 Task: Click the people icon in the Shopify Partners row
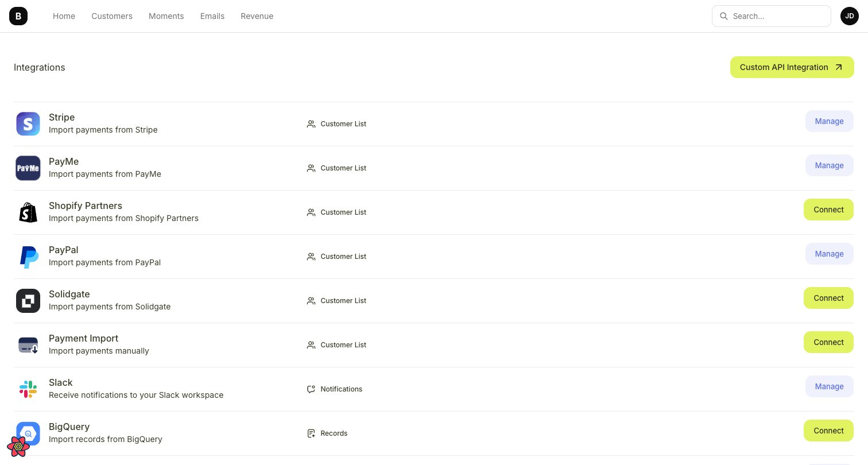pyautogui.click(x=311, y=212)
